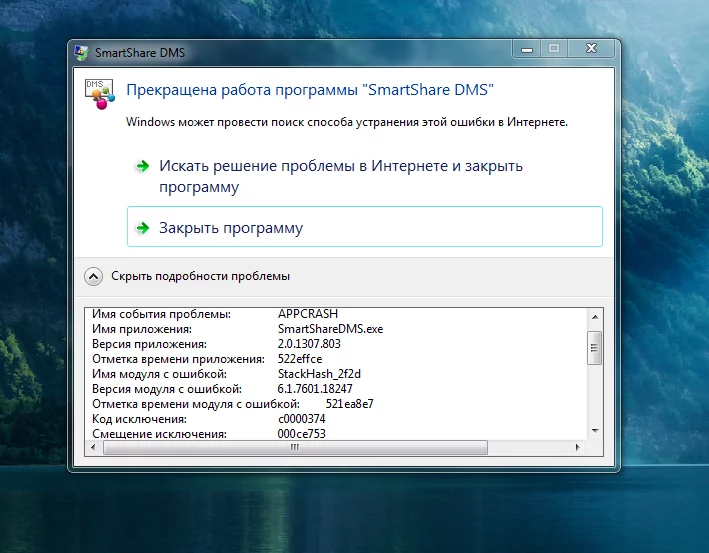Viewport: 709px width, 553px height.
Task: Click the SmartShare DMS title bar icon
Action: coord(81,53)
